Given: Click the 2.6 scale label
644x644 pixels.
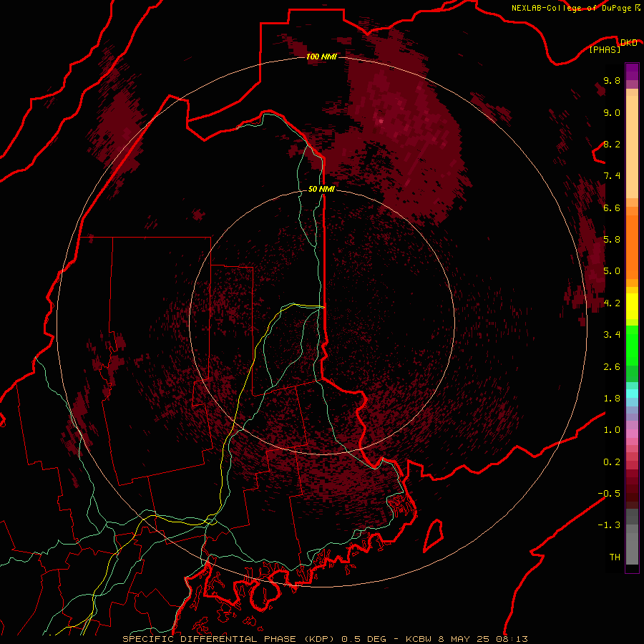Looking at the screenshot, I should pyautogui.click(x=612, y=367).
